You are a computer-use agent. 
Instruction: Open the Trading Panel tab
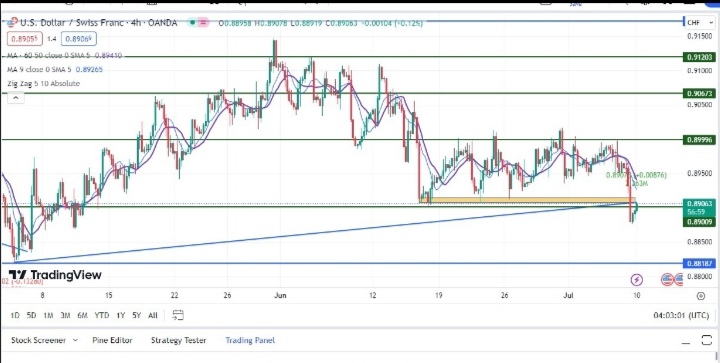coord(250,340)
